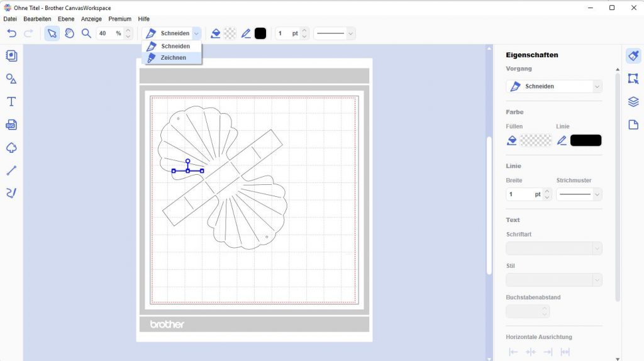Image resolution: width=644 pixels, height=361 pixels.
Task: Increase toolbar line width stepper
Action: pos(304,30)
